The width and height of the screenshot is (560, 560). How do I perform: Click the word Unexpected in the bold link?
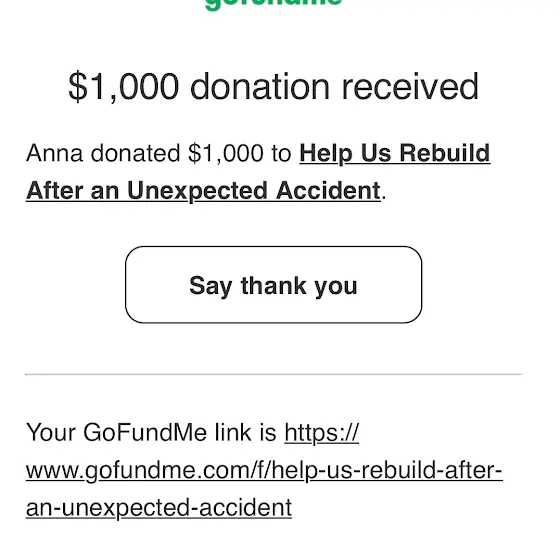click(197, 191)
